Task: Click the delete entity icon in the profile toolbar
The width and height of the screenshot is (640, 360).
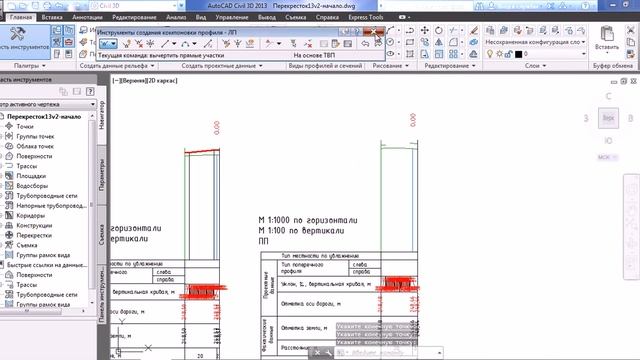Action: coord(308,43)
